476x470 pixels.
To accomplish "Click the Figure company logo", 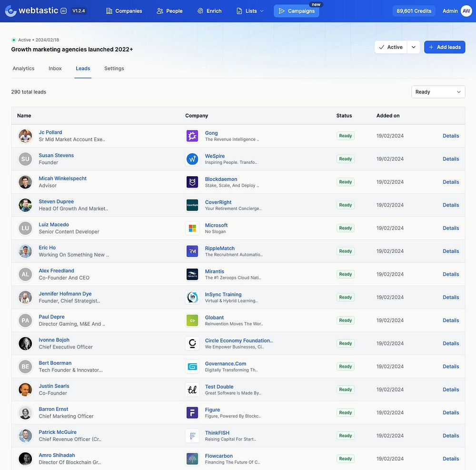I will point(192,412).
